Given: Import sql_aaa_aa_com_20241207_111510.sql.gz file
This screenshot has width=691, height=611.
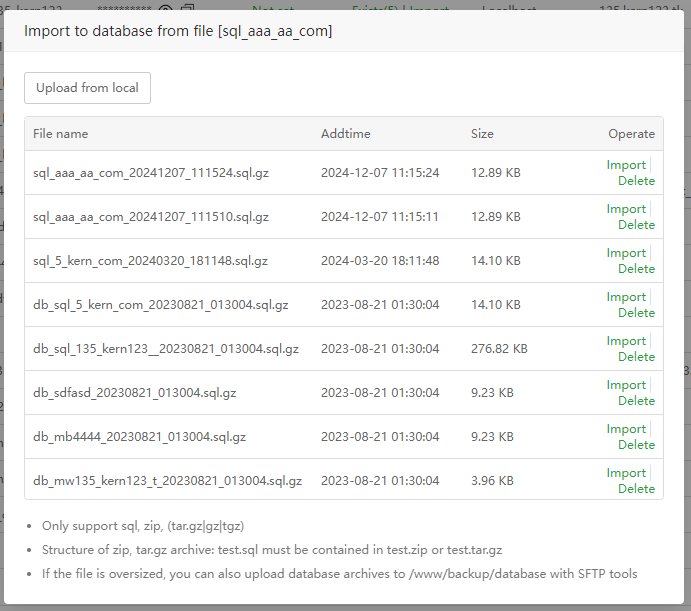Looking at the screenshot, I should click(x=626, y=209).
